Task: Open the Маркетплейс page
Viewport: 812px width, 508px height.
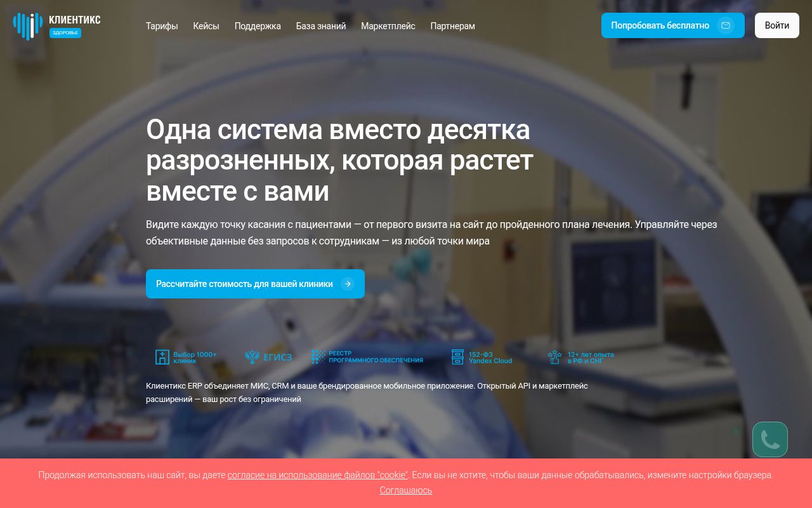Action: [x=388, y=26]
